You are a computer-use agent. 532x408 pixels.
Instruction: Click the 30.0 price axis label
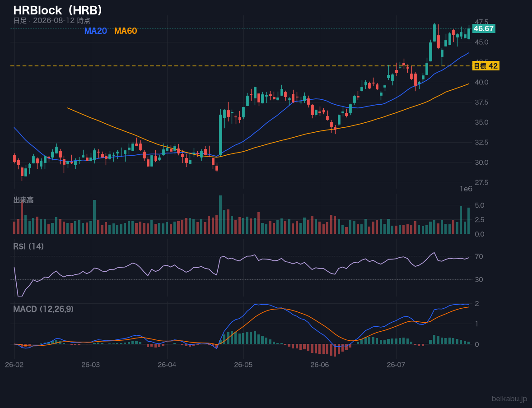481,162
